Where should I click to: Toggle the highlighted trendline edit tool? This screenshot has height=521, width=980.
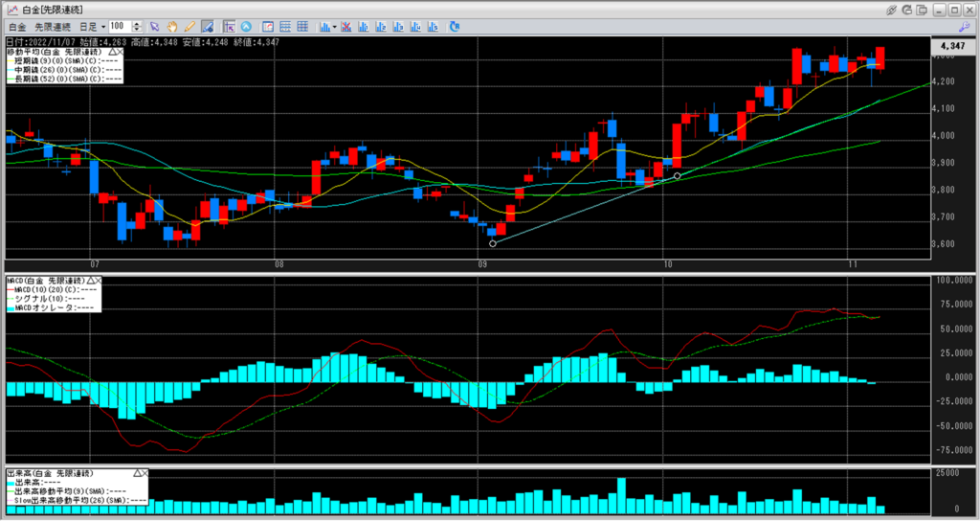[208, 27]
